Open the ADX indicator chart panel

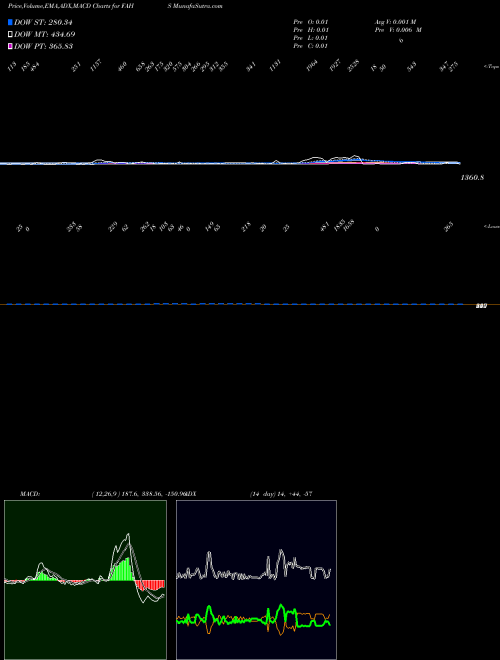[x=256, y=580]
